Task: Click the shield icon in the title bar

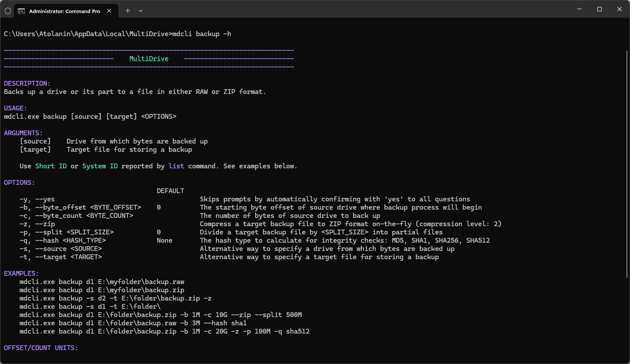Action: pos(7,11)
